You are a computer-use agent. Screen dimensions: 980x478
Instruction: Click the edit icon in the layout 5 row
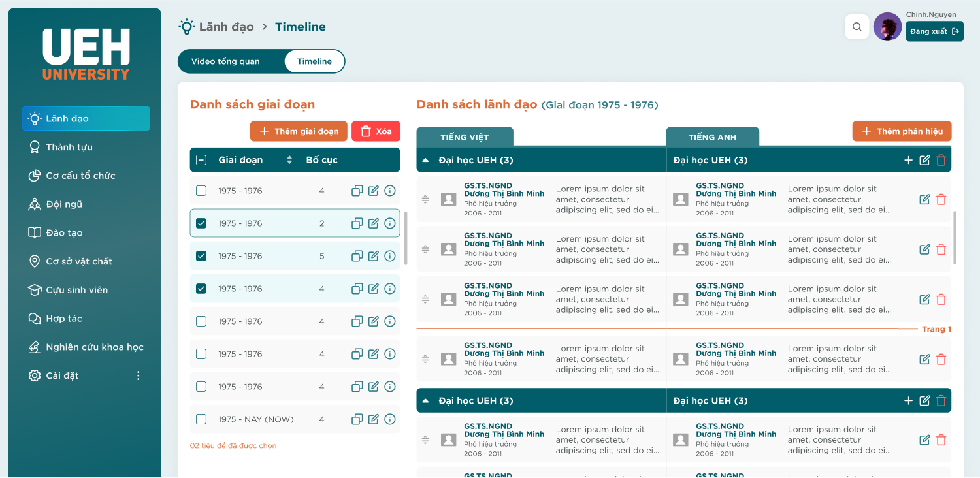pyautogui.click(x=374, y=256)
